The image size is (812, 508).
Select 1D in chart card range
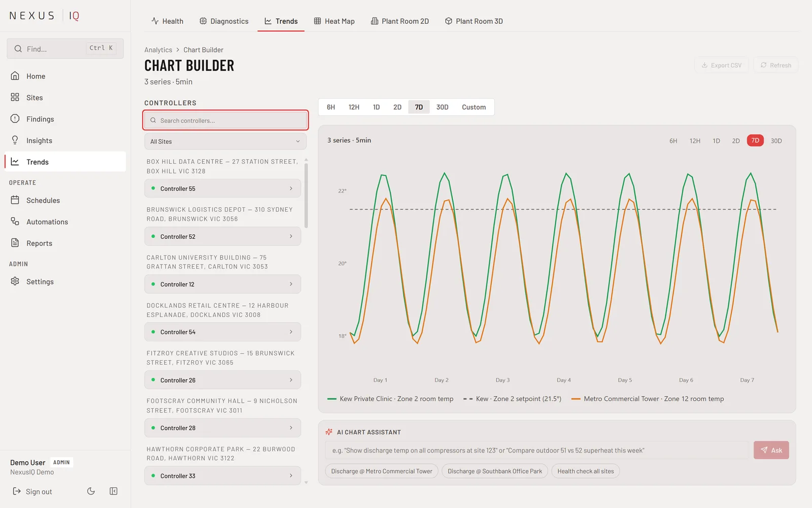tap(716, 141)
